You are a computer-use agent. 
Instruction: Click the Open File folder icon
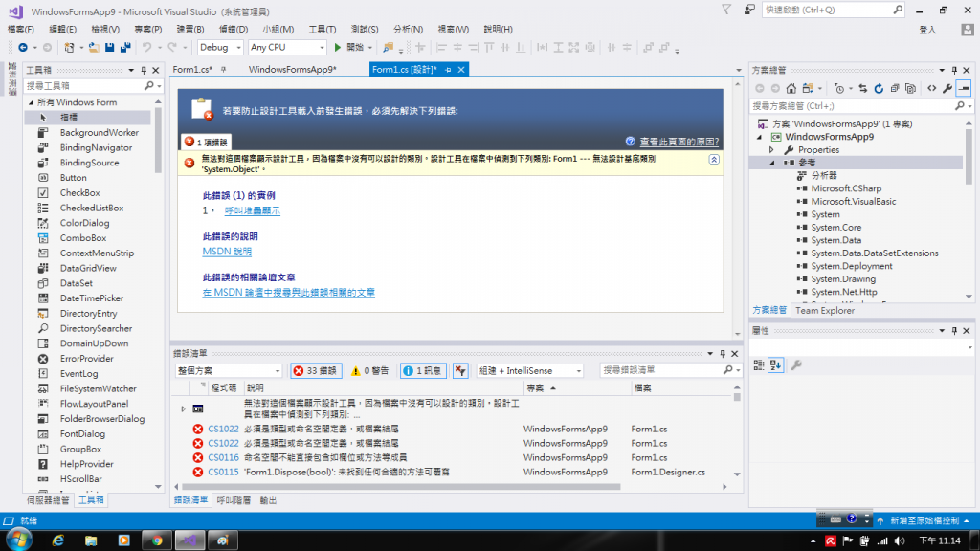[94, 48]
